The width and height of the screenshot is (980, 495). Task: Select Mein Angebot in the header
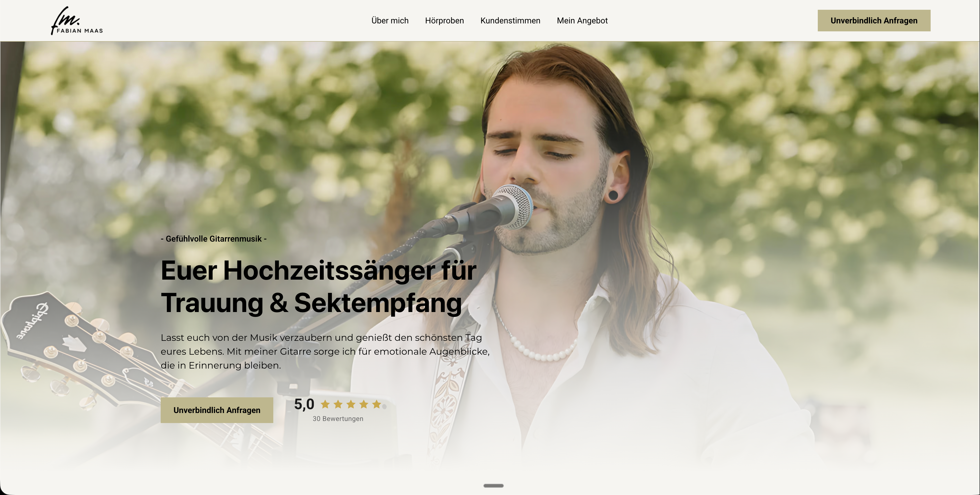[x=582, y=21]
